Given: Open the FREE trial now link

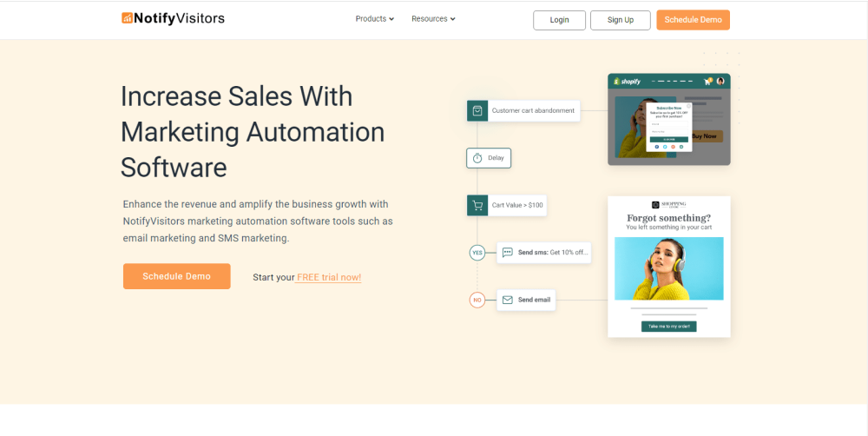Looking at the screenshot, I should click(328, 277).
